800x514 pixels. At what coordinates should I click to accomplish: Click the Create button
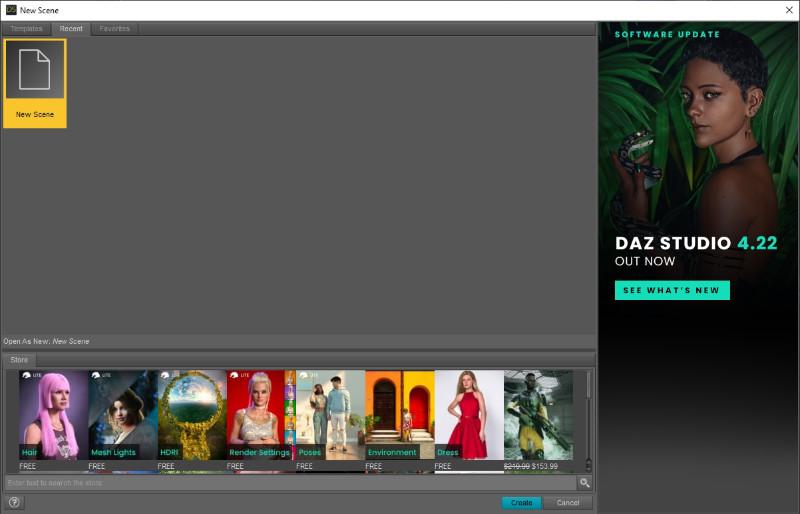[x=521, y=503]
